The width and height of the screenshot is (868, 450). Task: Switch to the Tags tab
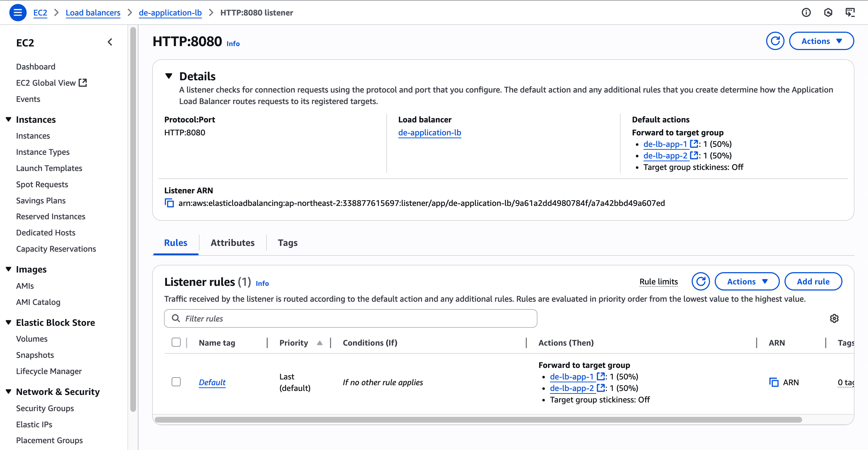coord(288,243)
